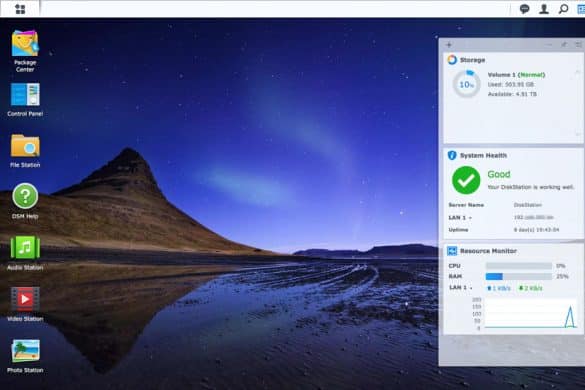
Task: Pin the widget panel with pin icon
Action: pyautogui.click(x=564, y=45)
